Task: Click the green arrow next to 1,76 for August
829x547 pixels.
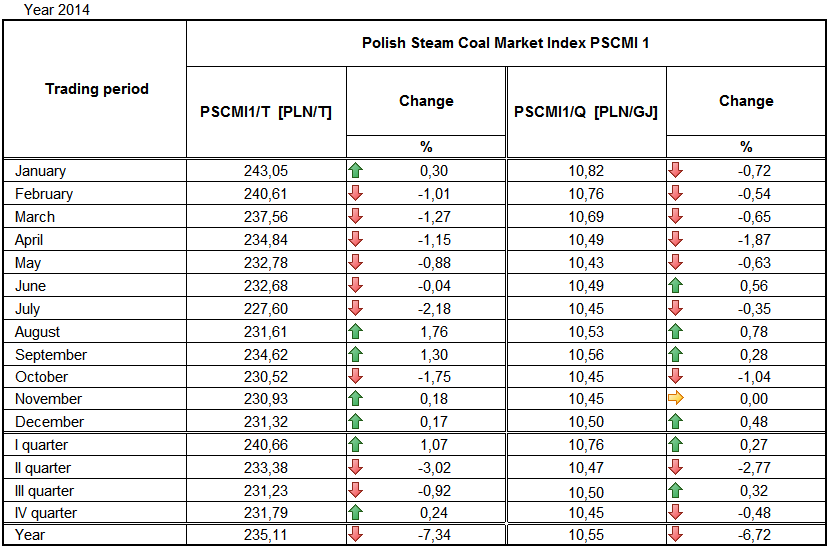Action: pos(355,332)
